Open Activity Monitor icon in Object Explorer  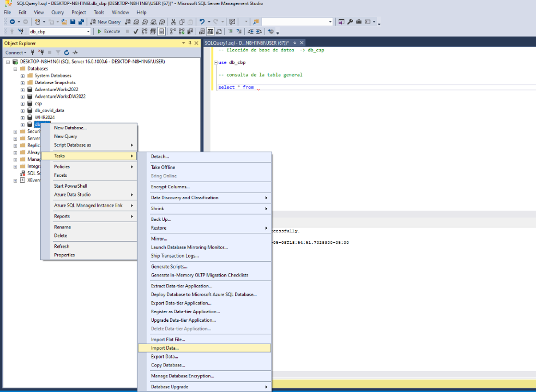tap(75, 53)
